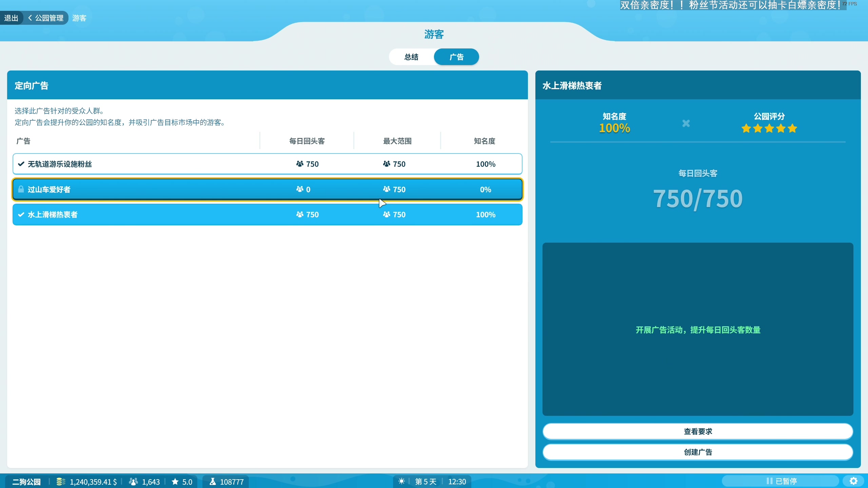
Task: Select the 游客 breadcrumb label
Action: (79, 18)
